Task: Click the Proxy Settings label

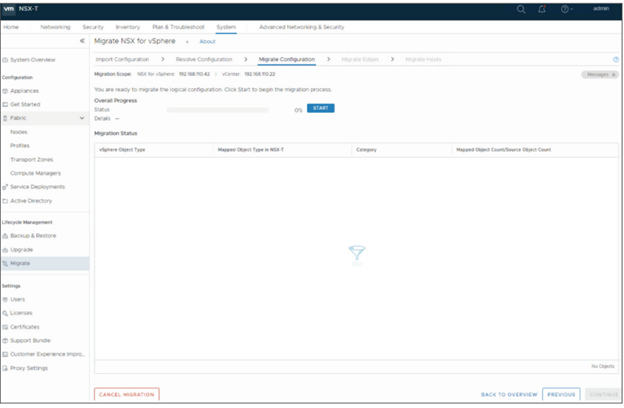Action: click(29, 368)
